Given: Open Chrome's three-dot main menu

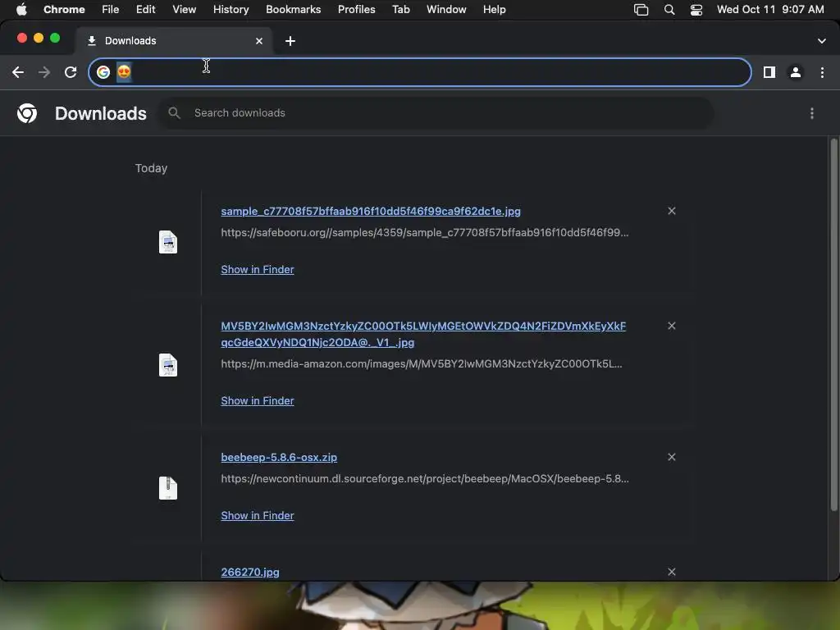Looking at the screenshot, I should pos(822,72).
